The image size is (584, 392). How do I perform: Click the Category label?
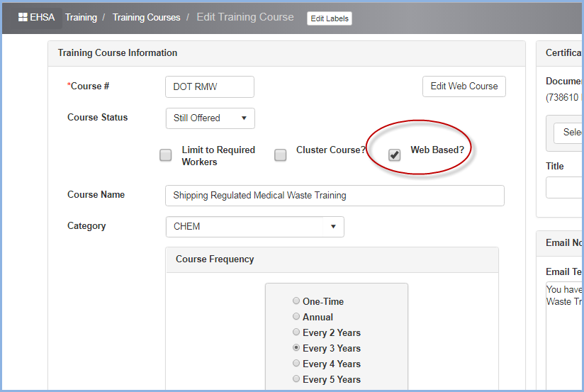click(x=86, y=226)
